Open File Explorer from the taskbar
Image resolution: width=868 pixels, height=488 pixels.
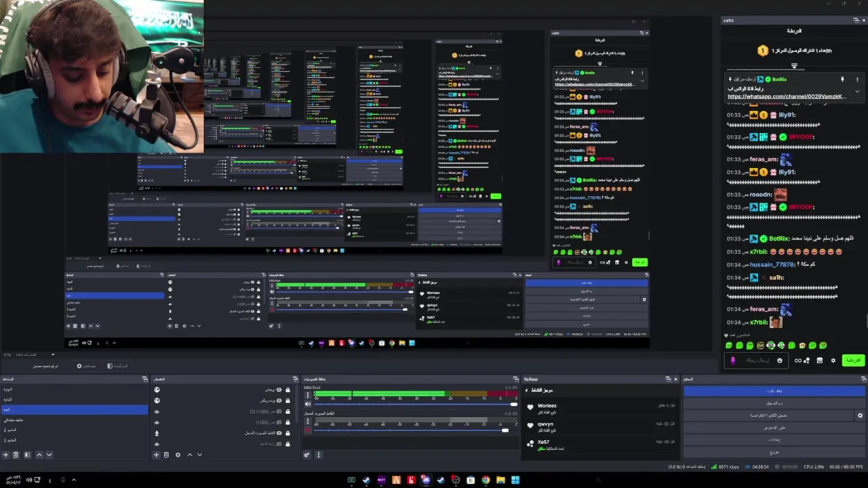500,480
